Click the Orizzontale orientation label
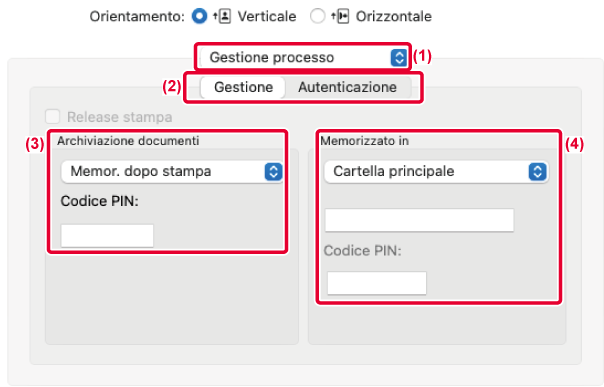 pos(394,17)
